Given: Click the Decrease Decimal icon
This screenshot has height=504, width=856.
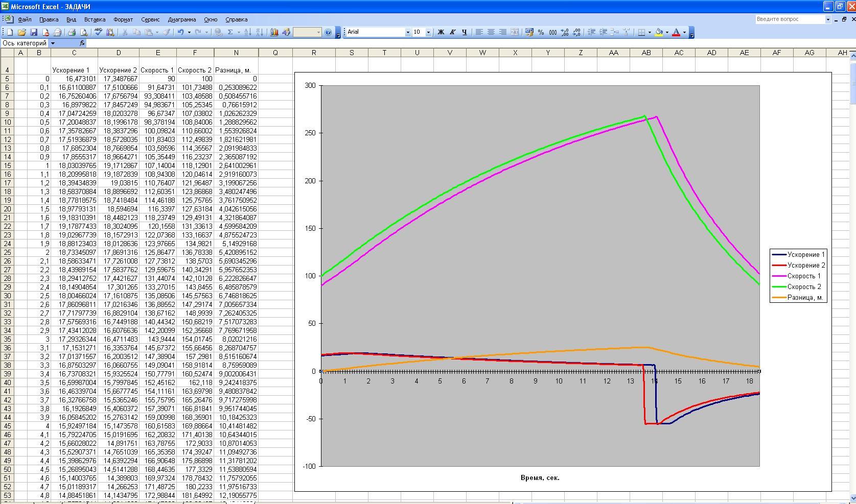Looking at the screenshot, I should tap(576, 32).
